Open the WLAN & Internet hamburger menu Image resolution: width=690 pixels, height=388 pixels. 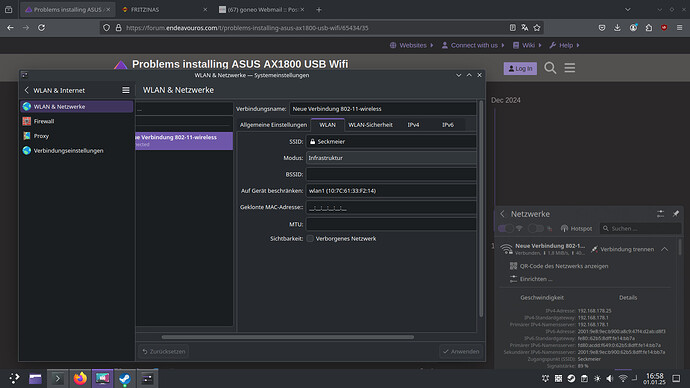(126, 90)
